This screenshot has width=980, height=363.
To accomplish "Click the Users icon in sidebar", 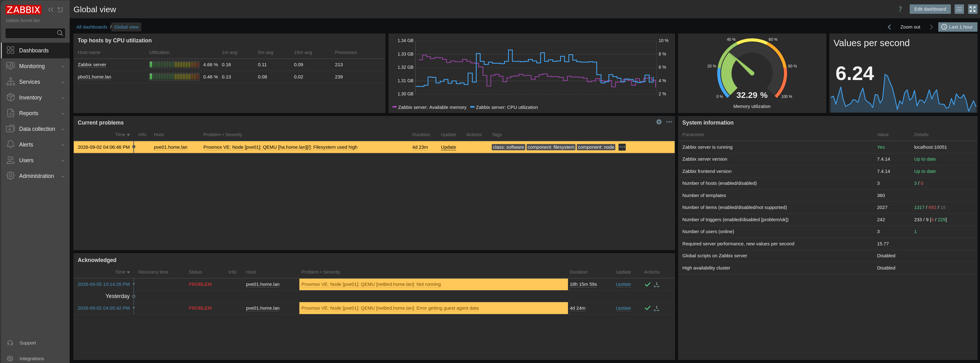I will 11,160.
